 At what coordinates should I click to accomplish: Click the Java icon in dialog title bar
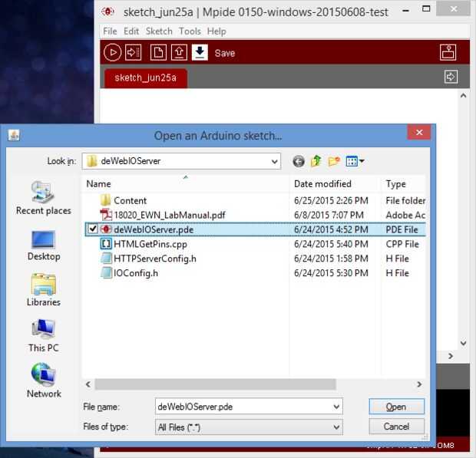[x=14, y=135]
